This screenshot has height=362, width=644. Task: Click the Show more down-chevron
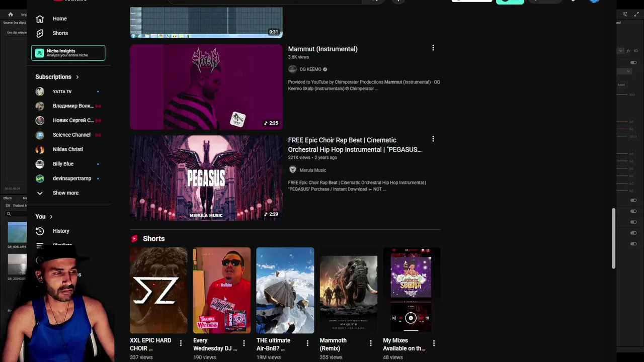(40, 193)
